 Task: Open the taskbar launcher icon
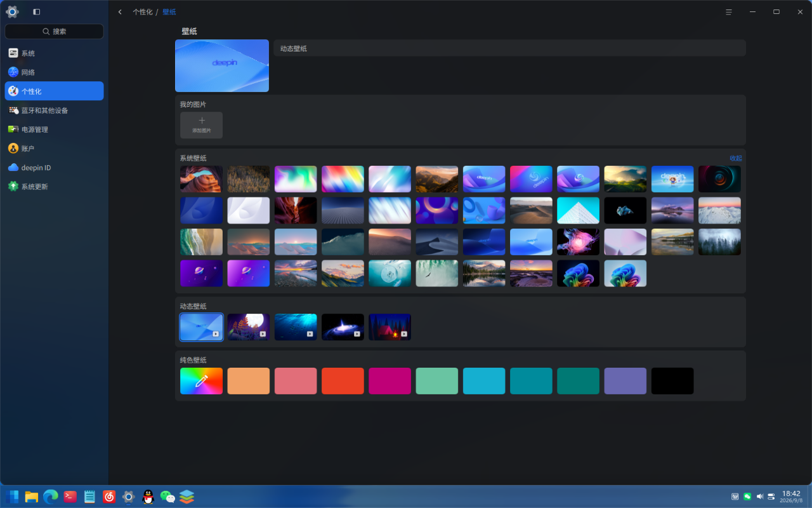(x=12, y=497)
